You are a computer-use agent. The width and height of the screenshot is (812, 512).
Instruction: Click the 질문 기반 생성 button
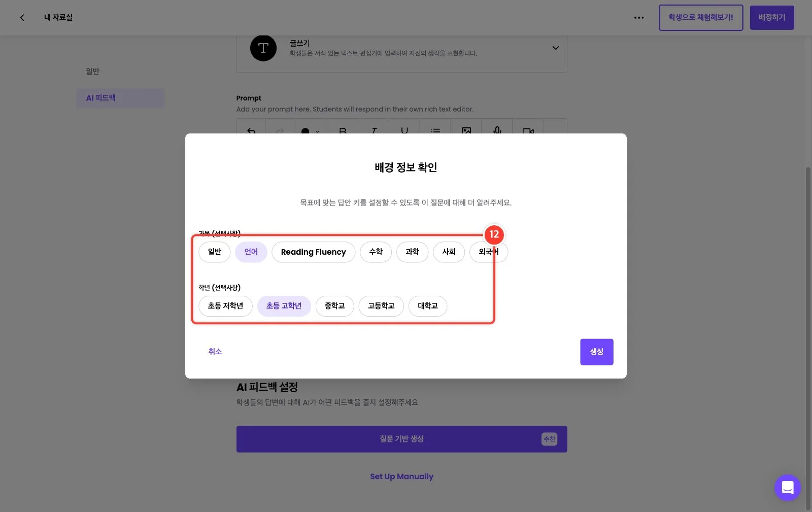[402, 439]
